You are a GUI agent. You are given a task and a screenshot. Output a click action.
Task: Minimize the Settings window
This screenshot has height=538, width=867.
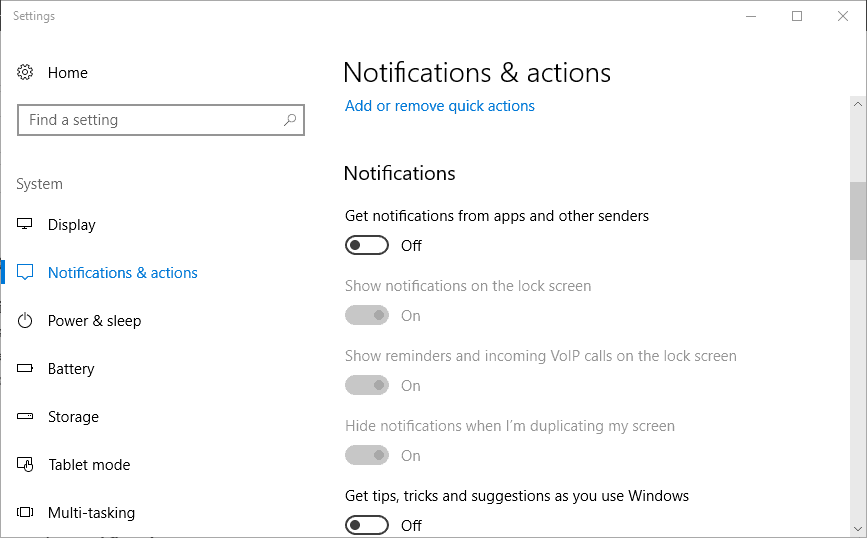coord(751,16)
